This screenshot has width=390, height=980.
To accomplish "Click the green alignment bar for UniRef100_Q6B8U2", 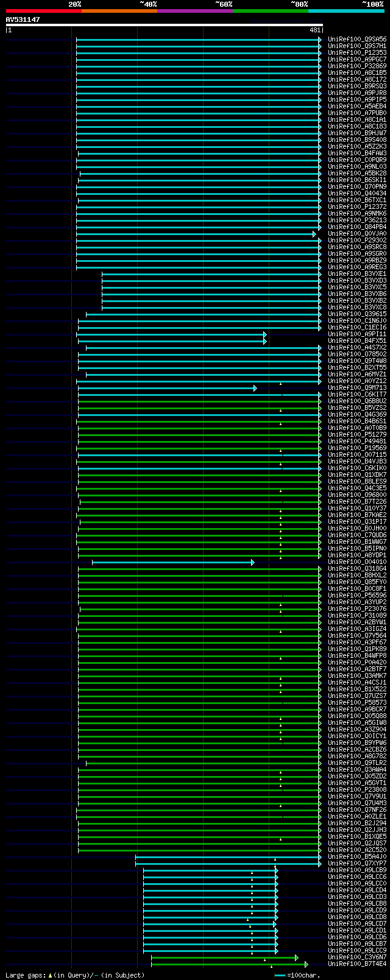I will click(199, 401).
